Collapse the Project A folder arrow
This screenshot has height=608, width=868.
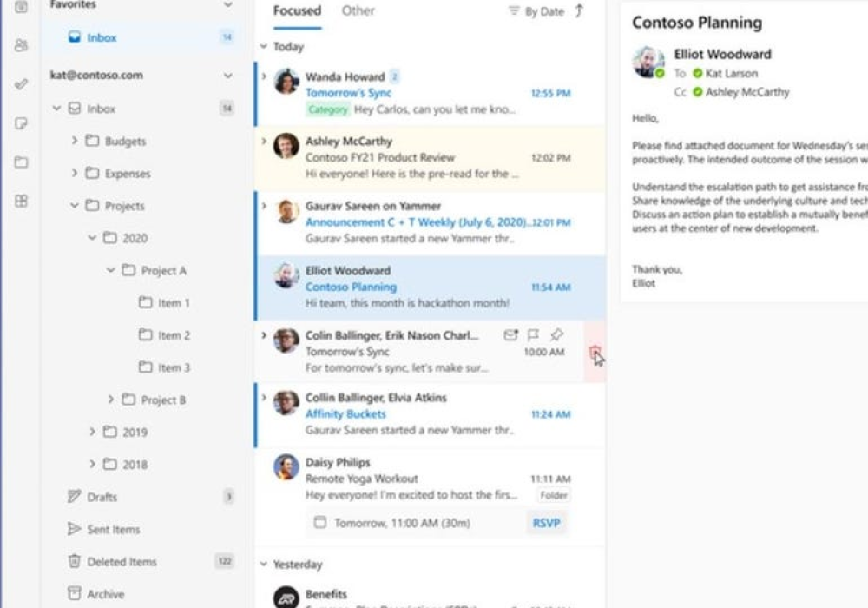(110, 270)
